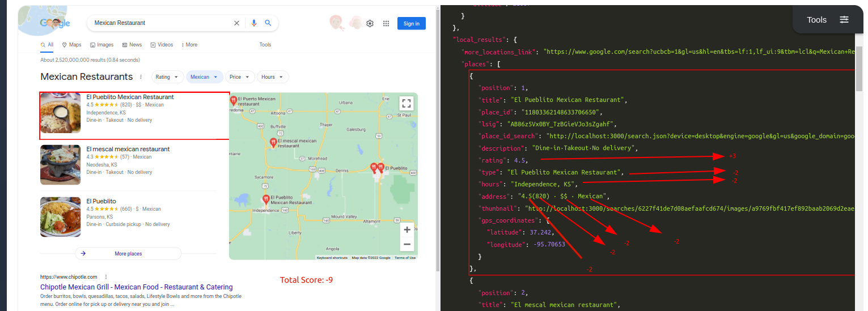Click the Tools panel button over JSON
Screen dimensions: 868x311
coord(828,20)
